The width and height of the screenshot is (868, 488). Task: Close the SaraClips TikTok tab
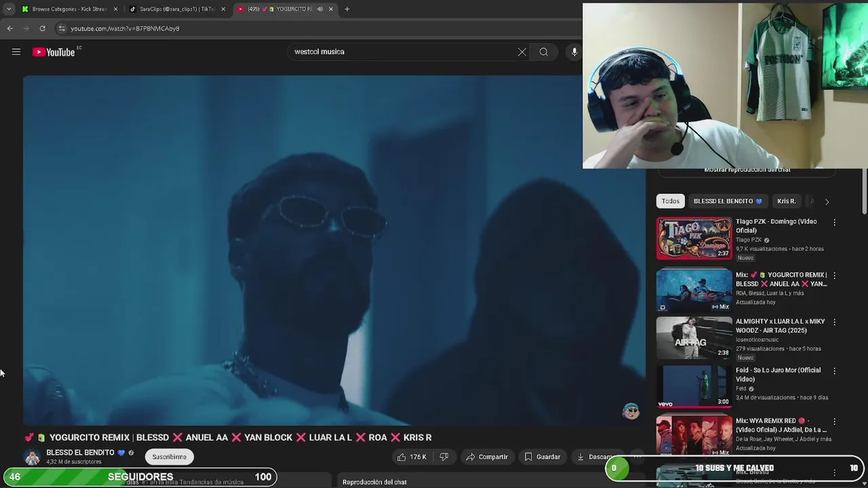point(223,9)
